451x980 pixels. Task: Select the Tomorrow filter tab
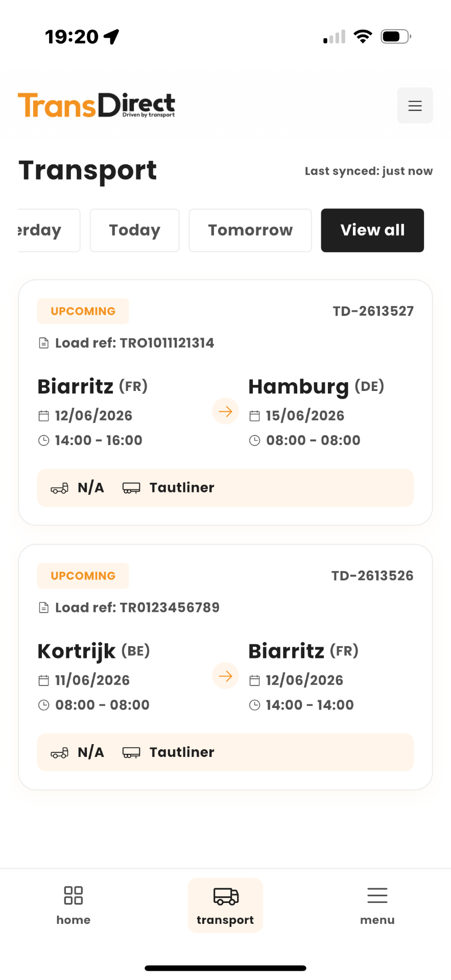(250, 230)
